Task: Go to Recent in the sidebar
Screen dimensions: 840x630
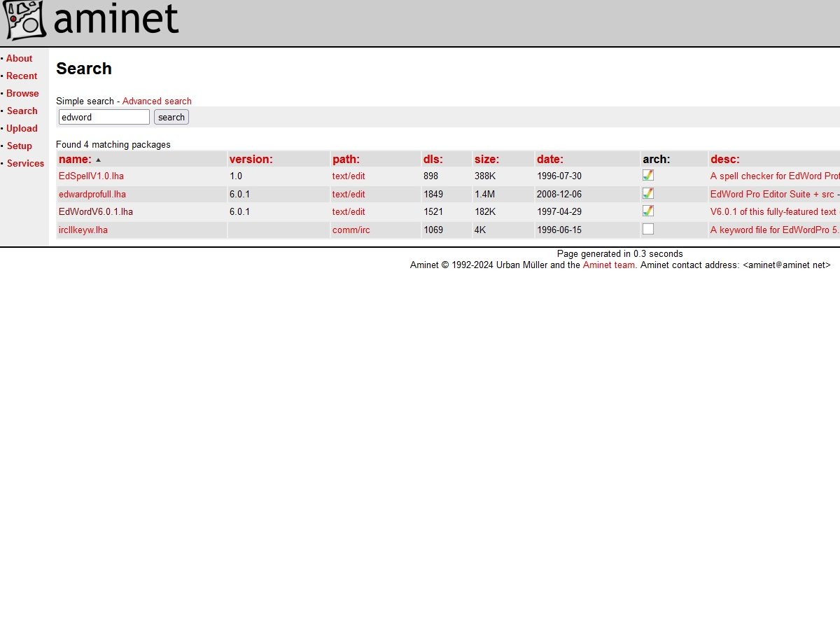Action: click(22, 76)
